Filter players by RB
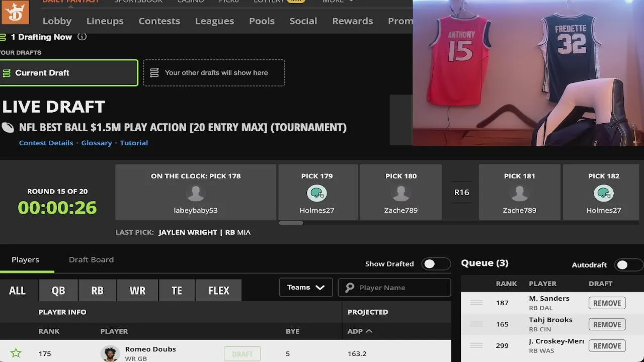Image resolution: width=644 pixels, height=362 pixels. [97, 291]
